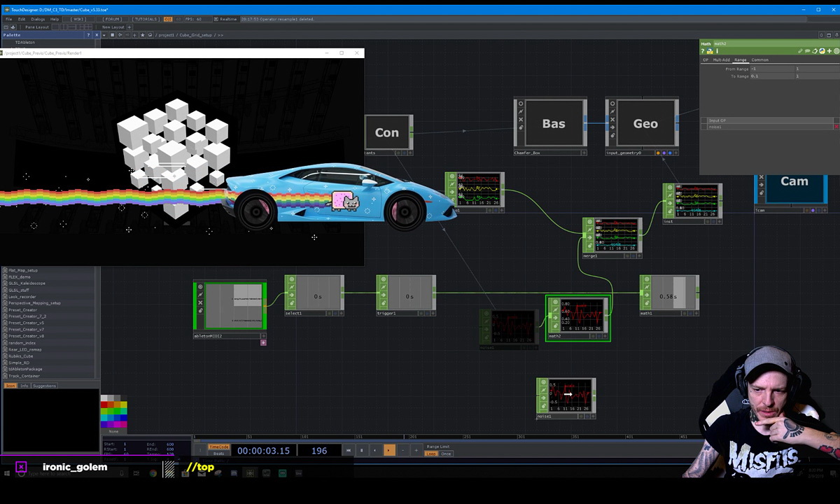The height and width of the screenshot is (504, 840).
Task: Toggle bypass flag on abletonMIDI2 node
Action: [200, 303]
